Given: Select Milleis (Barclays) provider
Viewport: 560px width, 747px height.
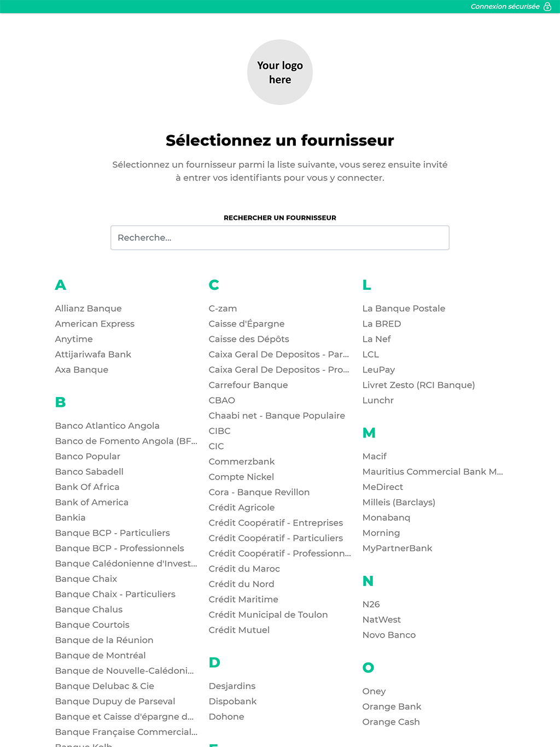Looking at the screenshot, I should click(399, 502).
